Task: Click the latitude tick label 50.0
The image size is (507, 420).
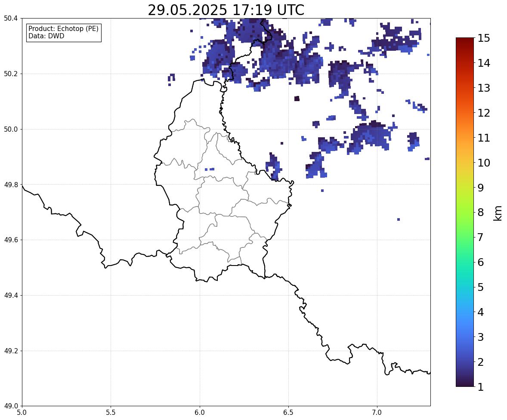Action: (11, 130)
